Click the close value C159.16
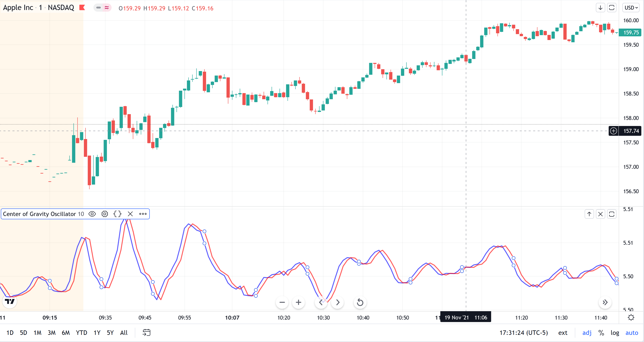The image size is (644, 342). [203, 8]
